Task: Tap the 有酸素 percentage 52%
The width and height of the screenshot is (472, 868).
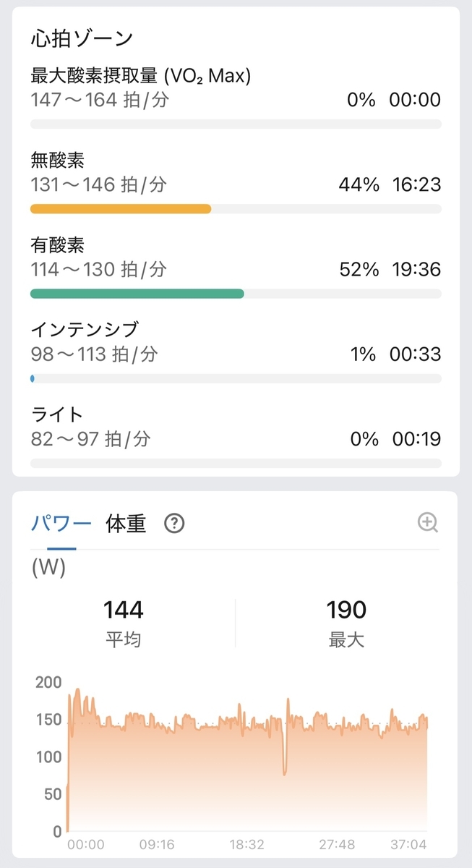Action: coord(359,269)
